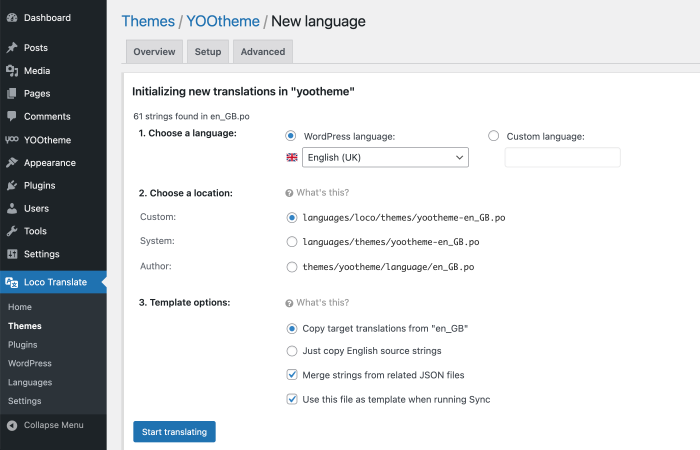This screenshot has height=450, width=700.
Task: Open Appearance menu label
Action: tap(50, 163)
